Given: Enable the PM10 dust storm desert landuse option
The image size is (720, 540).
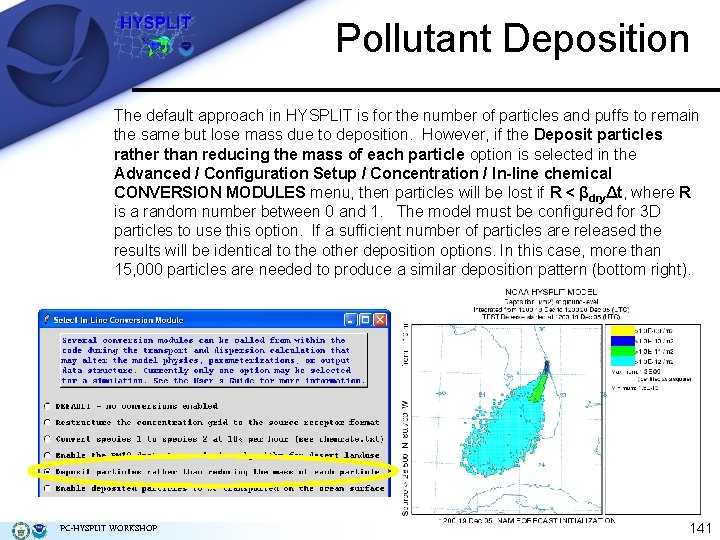Looking at the screenshot, I should click(x=47, y=456).
